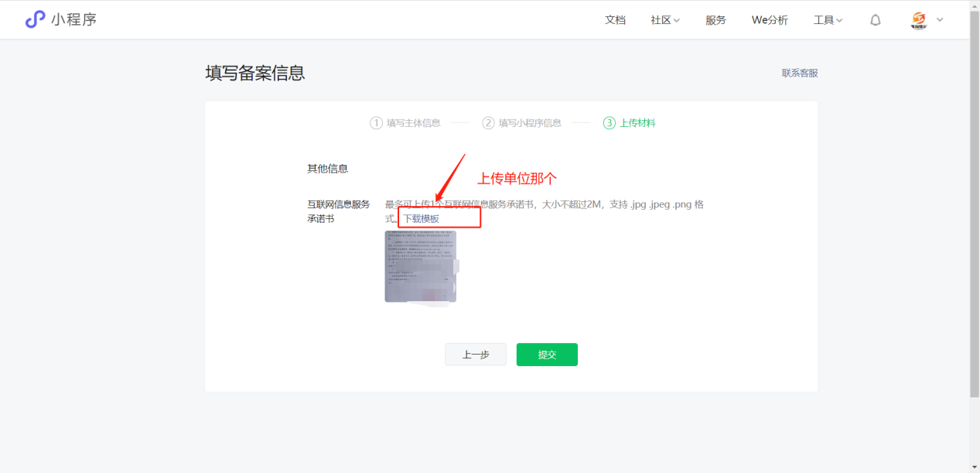Expand the 工具 dropdown menu
Screen dimensions: 980x473
click(828, 20)
